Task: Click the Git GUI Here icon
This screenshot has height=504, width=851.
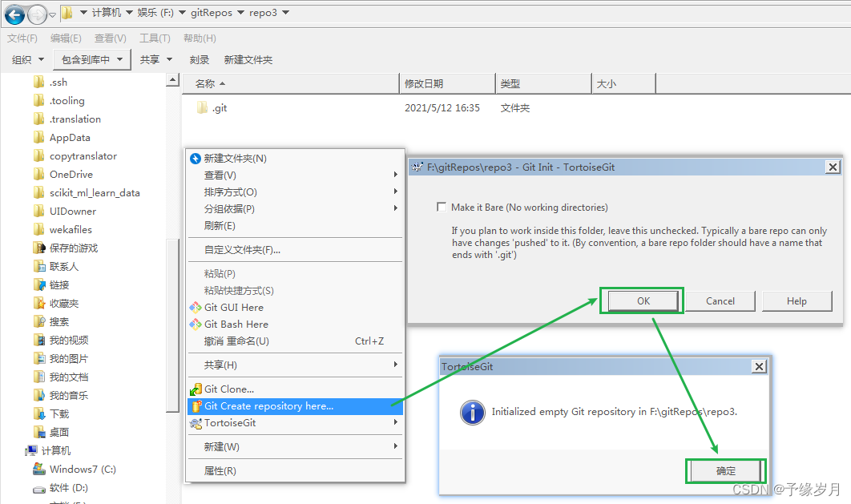Action: pos(196,308)
